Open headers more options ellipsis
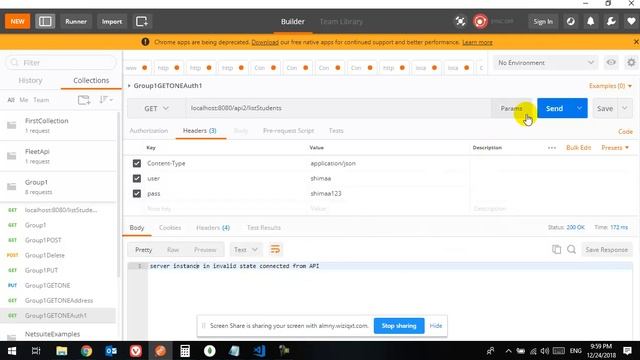The height and width of the screenshot is (360, 640). tap(552, 148)
